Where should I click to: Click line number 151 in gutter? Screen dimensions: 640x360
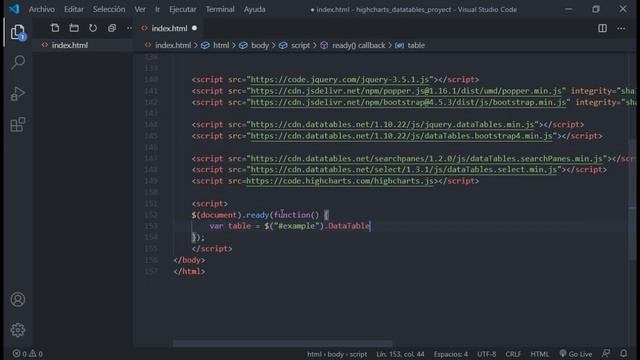pos(151,203)
